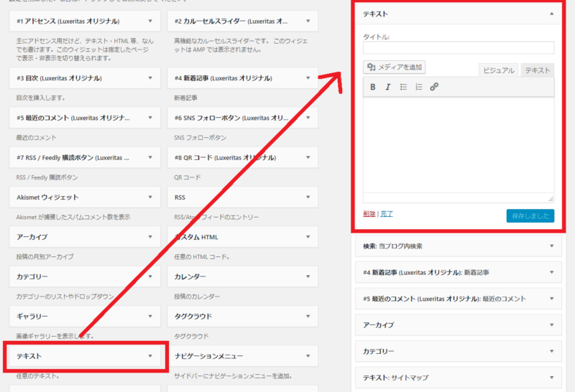This screenshot has width=575, height=392.
Task: Insert a numbered list in the editor
Action: point(419,87)
